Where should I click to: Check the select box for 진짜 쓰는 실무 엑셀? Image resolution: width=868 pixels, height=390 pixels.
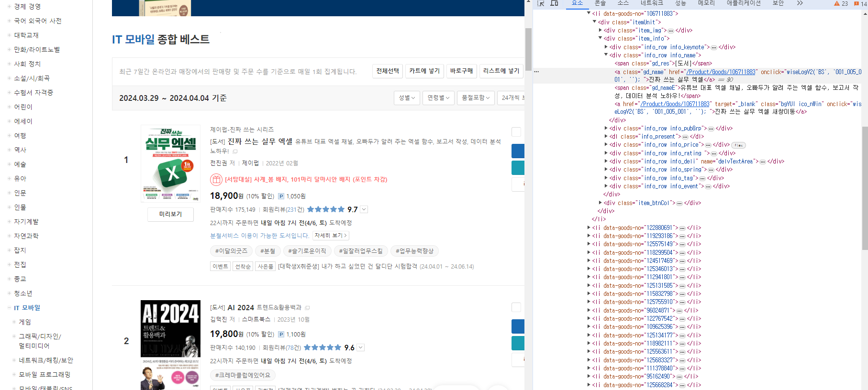[x=516, y=132]
